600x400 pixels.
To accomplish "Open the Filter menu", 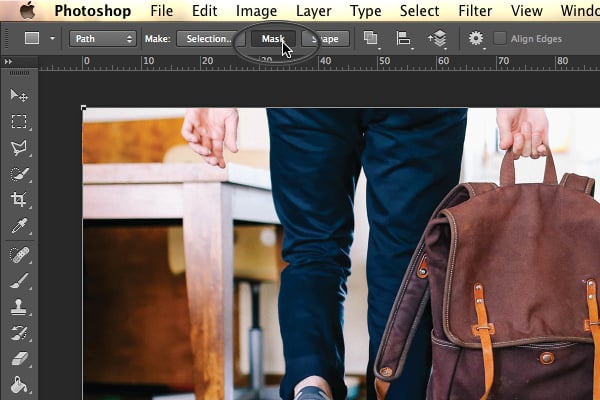I will pos(475,11).
